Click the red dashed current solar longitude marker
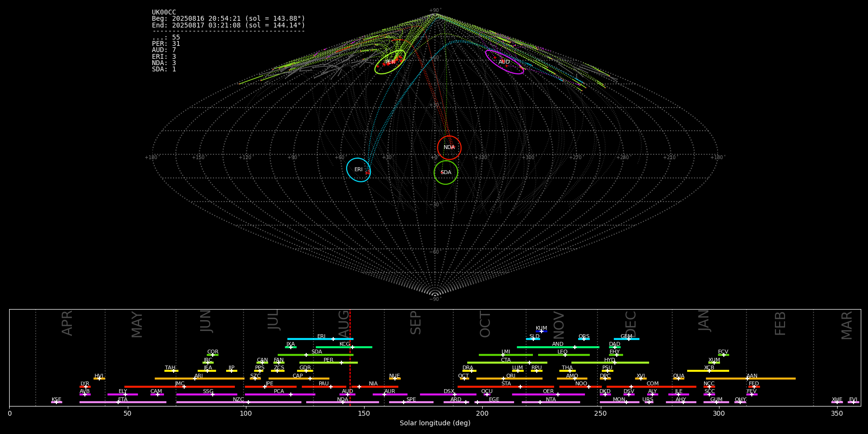868x434 pixels. pyautogui.click(x=350, y=357)
